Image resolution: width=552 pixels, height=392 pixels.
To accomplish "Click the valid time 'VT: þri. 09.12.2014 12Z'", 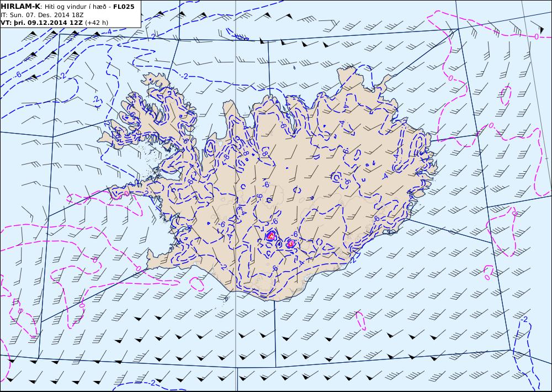I will (42, 23).
